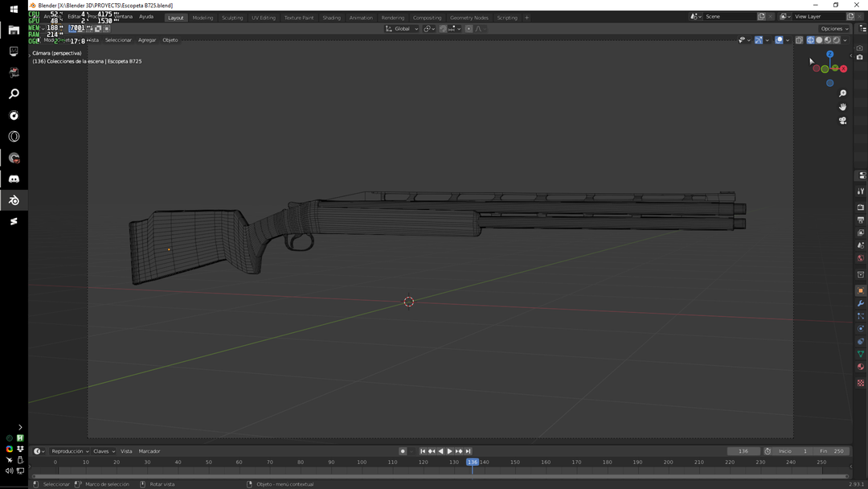Open the Opciones dropdown in the viewport

(x=833, y=28)
